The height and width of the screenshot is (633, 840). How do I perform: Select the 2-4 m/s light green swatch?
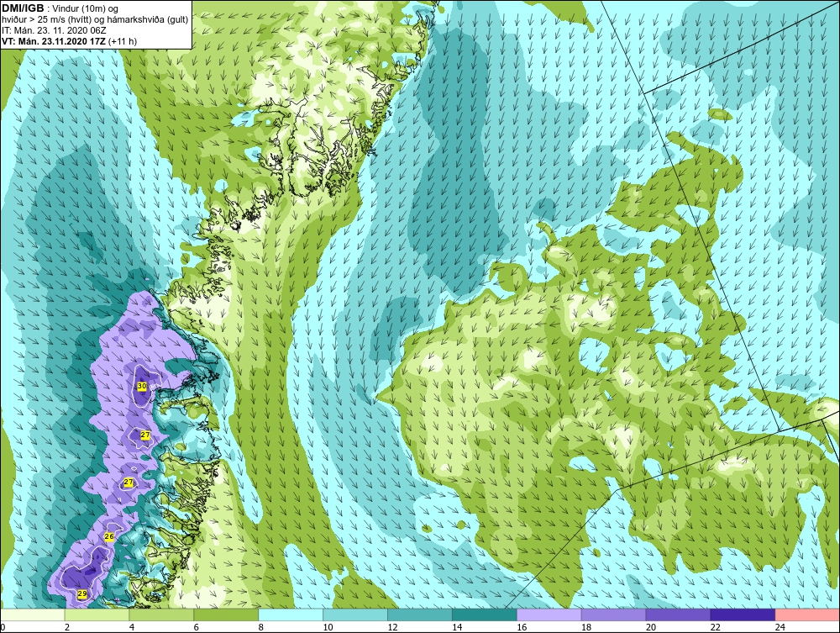[97, 615]
